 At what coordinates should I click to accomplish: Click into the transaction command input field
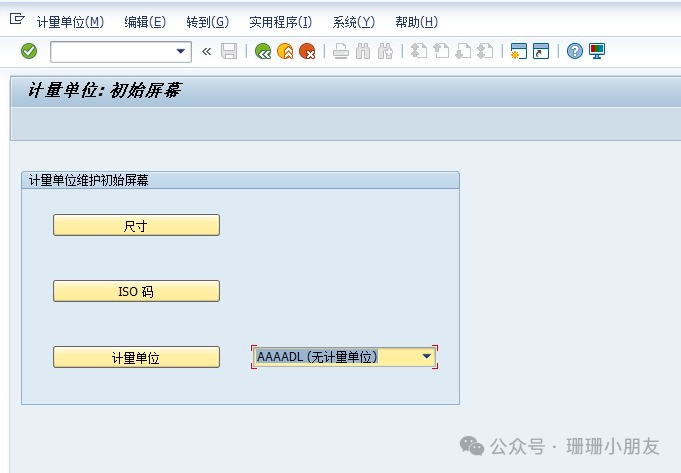[112, 51]
